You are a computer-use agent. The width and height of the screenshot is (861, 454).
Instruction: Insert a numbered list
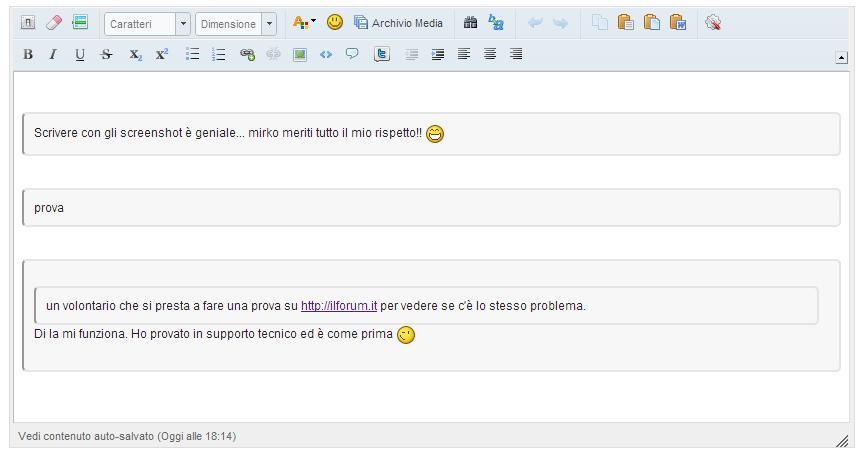point(219,54)
